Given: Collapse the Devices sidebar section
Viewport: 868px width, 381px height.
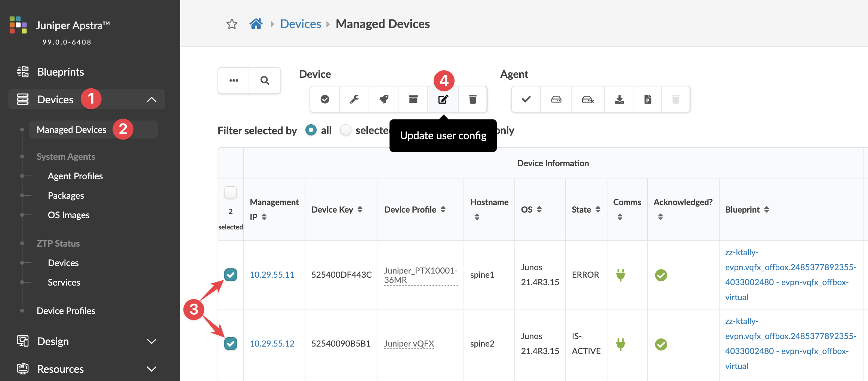Looking at the screenshot, I should pos(151,100).
